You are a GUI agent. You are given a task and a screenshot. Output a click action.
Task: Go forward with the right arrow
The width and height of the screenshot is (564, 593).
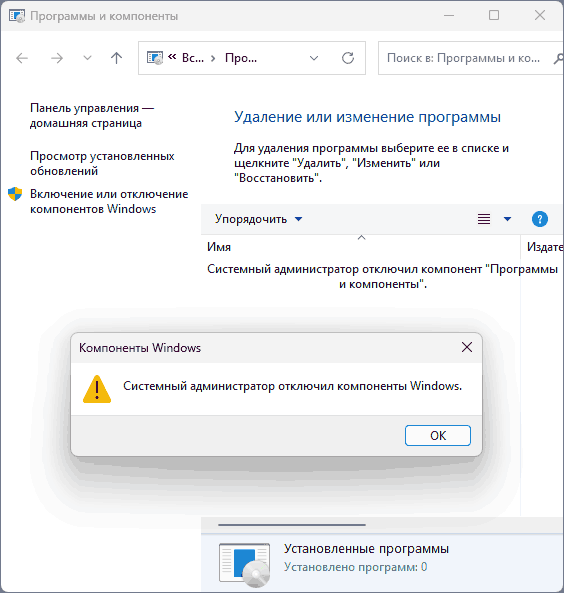(x=57, y=58)
